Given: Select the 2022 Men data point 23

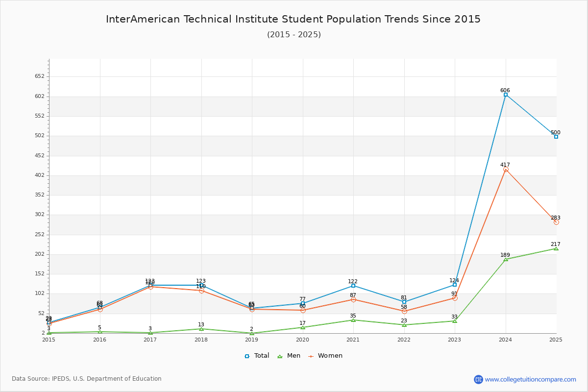Looking at the screenshot, I should (404, 325).
